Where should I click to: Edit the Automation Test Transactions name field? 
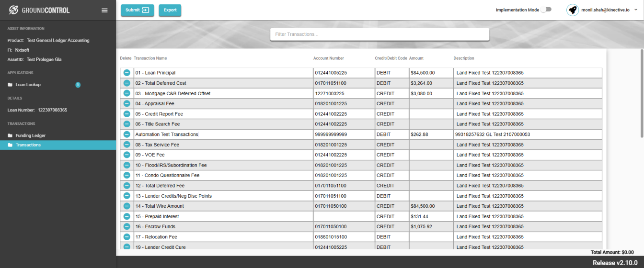pos(223,134)
